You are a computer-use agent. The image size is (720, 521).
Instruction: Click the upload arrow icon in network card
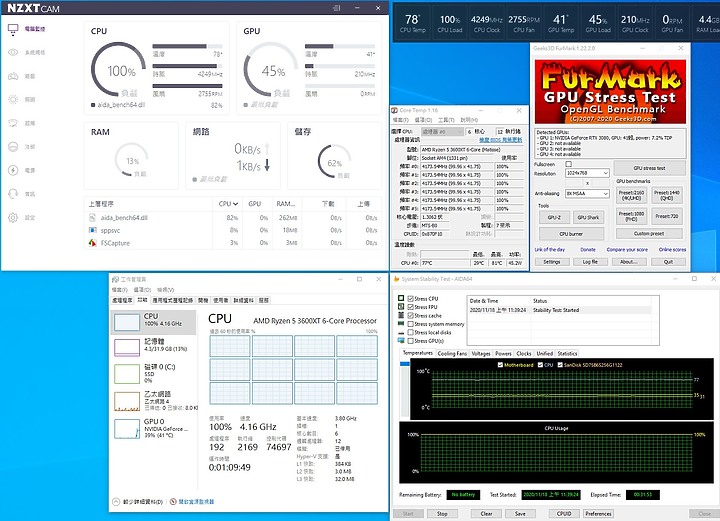coord(267,148)
